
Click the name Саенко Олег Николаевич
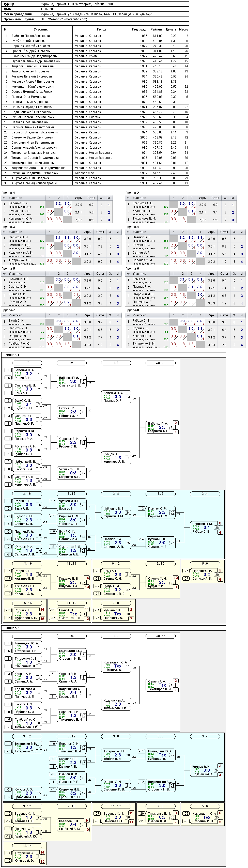pyautogui.click(x=30, y=122)
